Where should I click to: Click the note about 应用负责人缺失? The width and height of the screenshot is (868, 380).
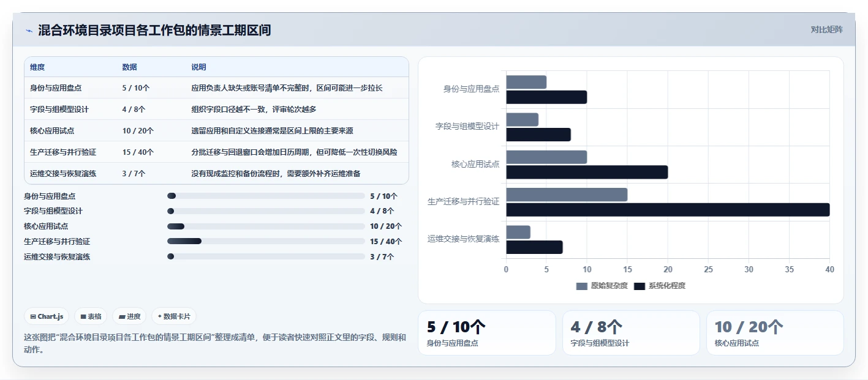click(x=287, y=88)
